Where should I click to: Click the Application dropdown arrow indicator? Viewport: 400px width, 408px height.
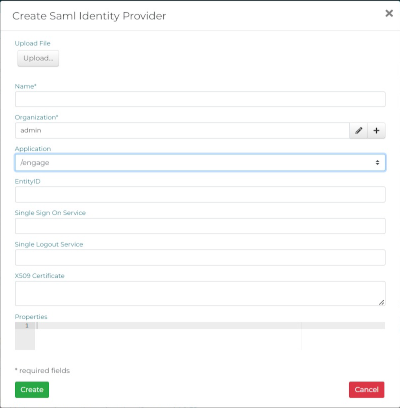(x=377, y=162)
